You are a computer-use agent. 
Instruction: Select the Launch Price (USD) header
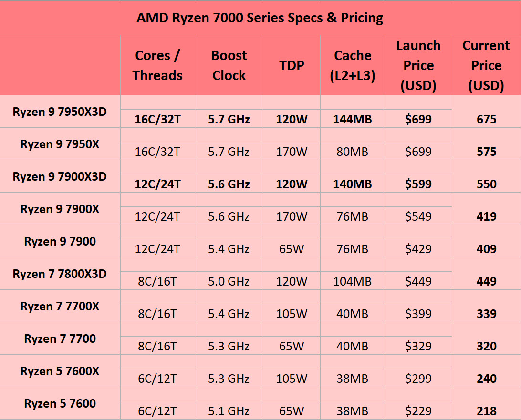coord(418,65)
